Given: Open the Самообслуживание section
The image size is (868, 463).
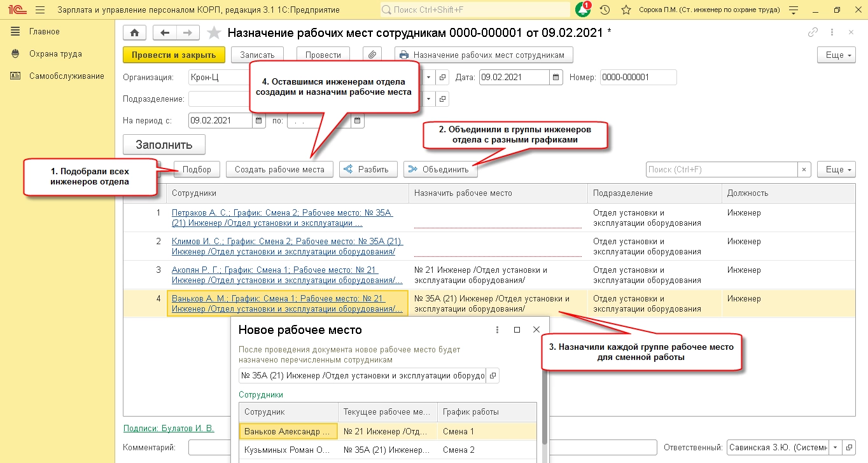Looking at the screenshot, I should [66, 76].
